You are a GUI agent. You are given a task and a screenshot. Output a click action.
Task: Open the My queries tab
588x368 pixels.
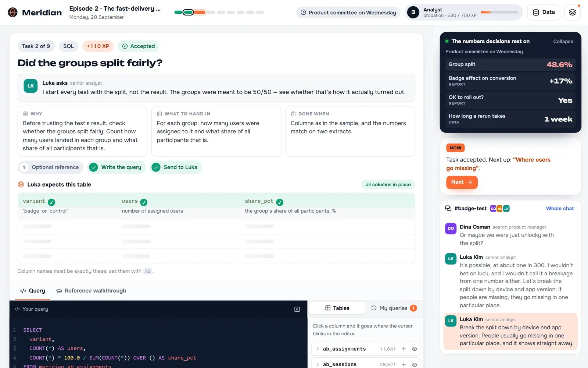pos(394,308)
